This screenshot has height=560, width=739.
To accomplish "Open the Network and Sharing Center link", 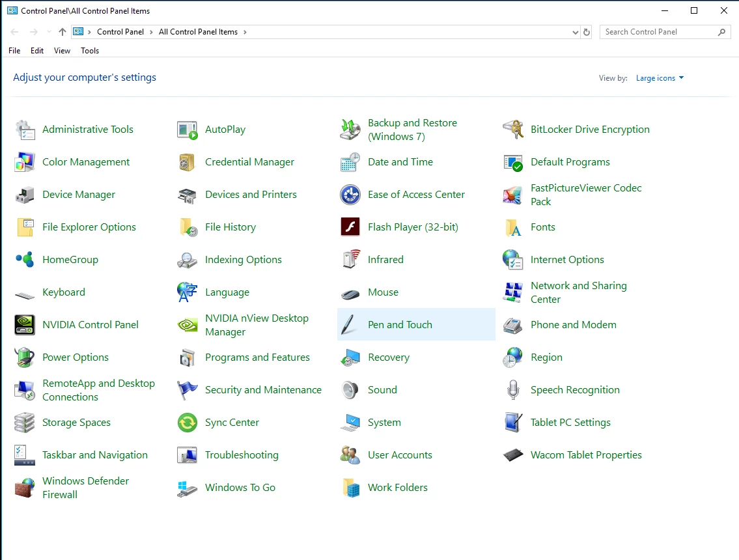I will click(579, 292).
